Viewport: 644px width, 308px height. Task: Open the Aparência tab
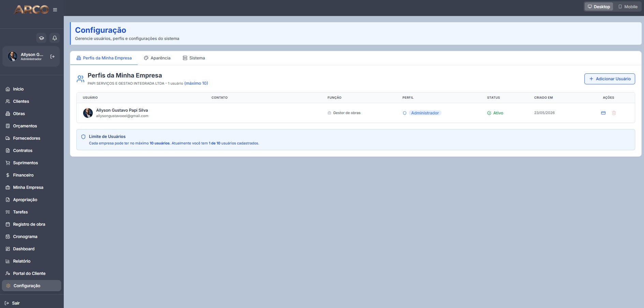point(157,58)
